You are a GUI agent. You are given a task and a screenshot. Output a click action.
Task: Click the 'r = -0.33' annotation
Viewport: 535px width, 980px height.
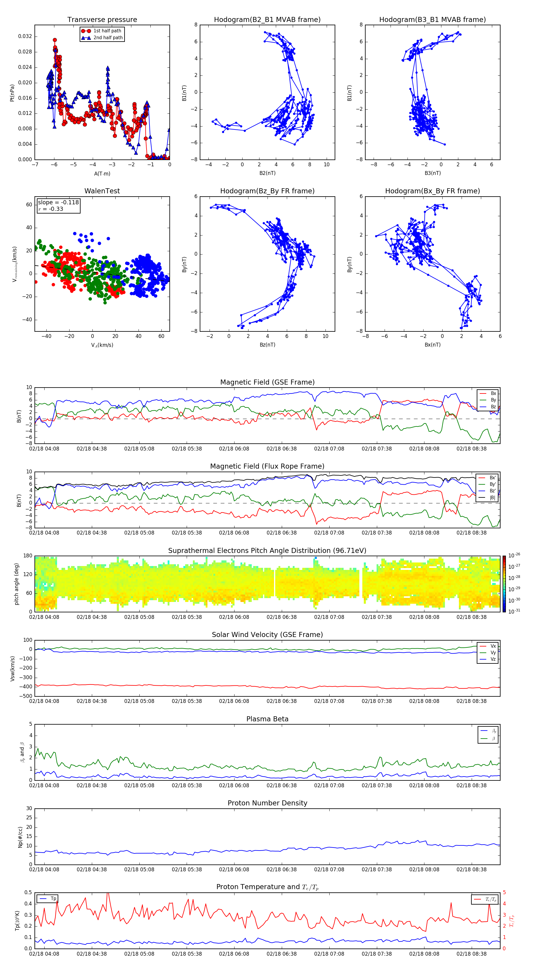(x=51, y=209)
